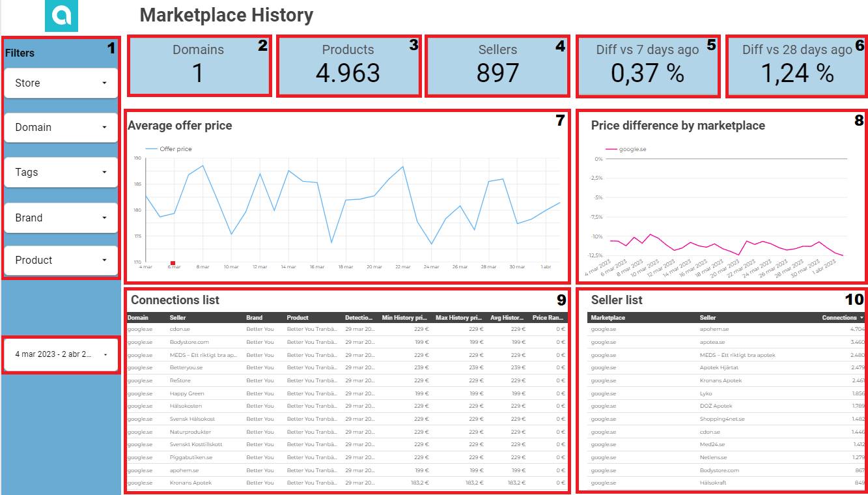Open the date range selector
Viewport: 868px width, 495px height.
(x=61, y=354)
